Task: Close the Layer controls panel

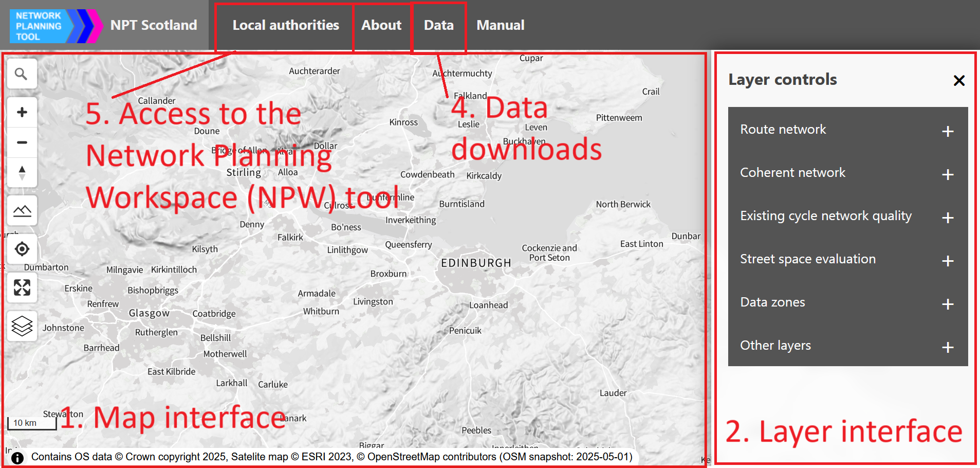Action: (x=958, y=81)
